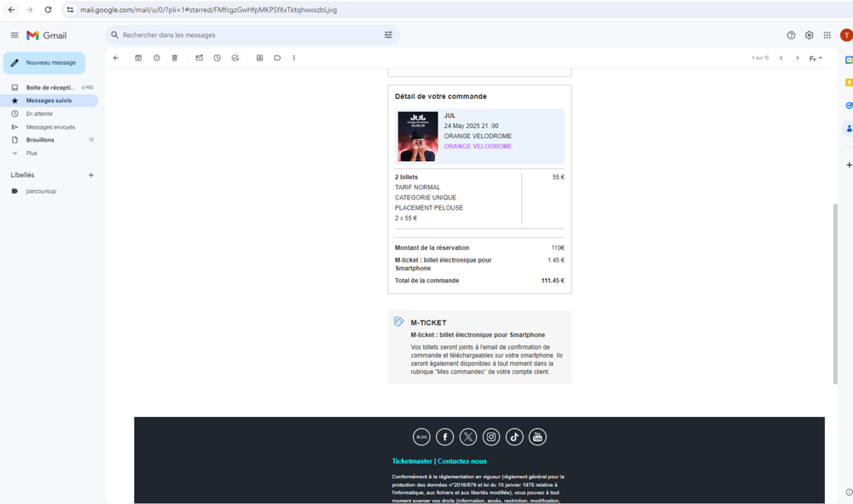Go to the older message arrow

(x=798, y=58)
